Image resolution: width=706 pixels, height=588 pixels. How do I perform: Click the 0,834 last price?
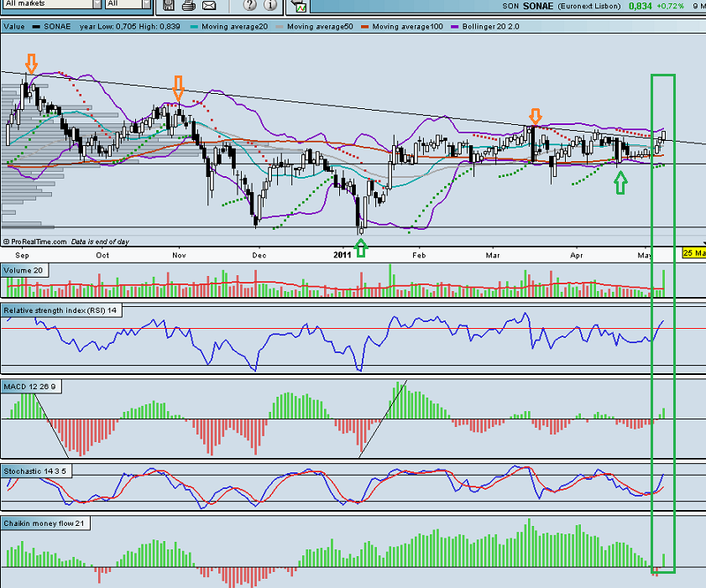(x=641, y=6)
